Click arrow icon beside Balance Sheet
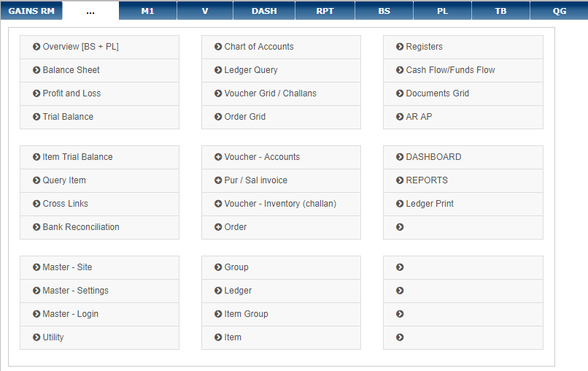The image size is (588, 371). click(36, 70)
